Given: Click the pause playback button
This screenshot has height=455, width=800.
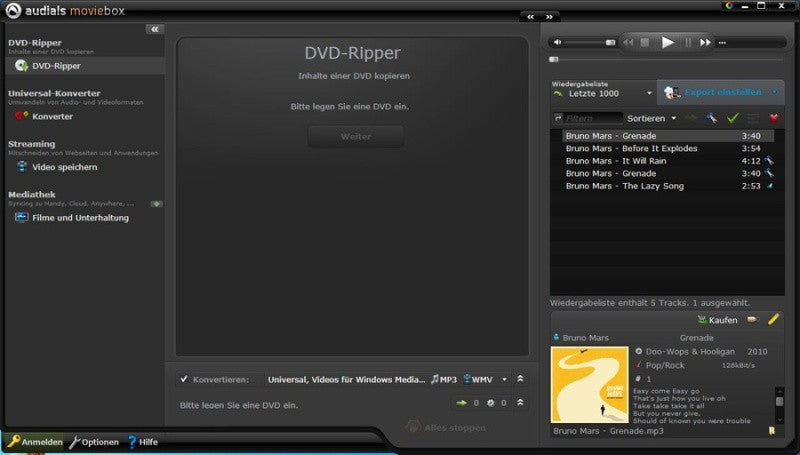Looking at the screenshot, I should tap(688, 42).
